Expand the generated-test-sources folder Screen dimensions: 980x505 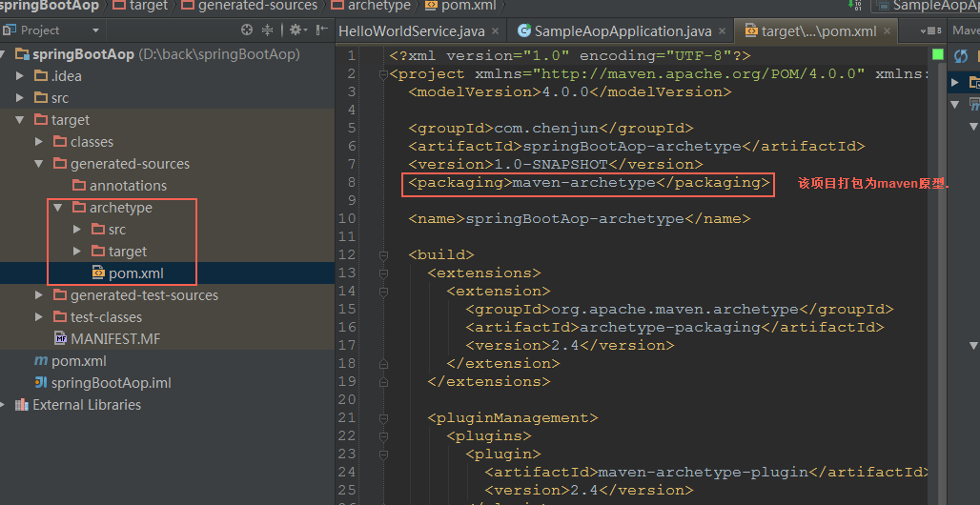pyautogui.click(x=39, y=295)
